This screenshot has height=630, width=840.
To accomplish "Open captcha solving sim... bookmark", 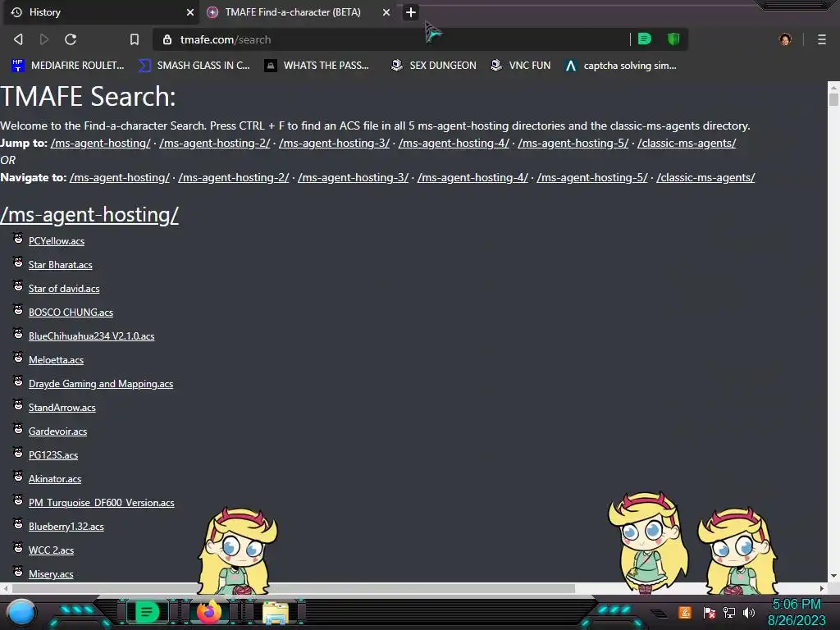I will coord(621,66).
